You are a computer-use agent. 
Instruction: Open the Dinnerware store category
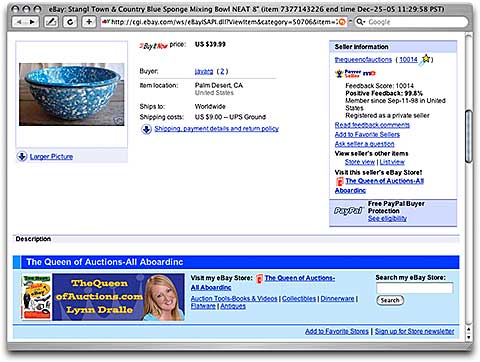coord(337,299)
